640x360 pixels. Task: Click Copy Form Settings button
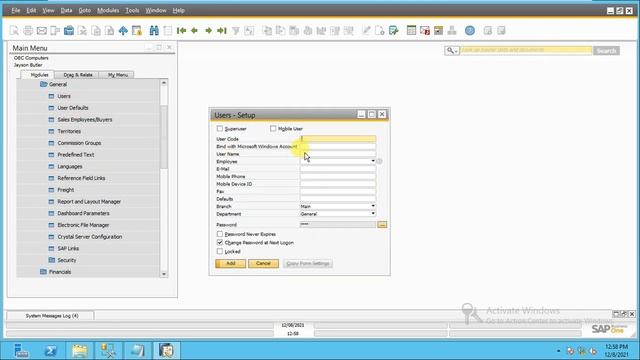(x=308, y=263)
